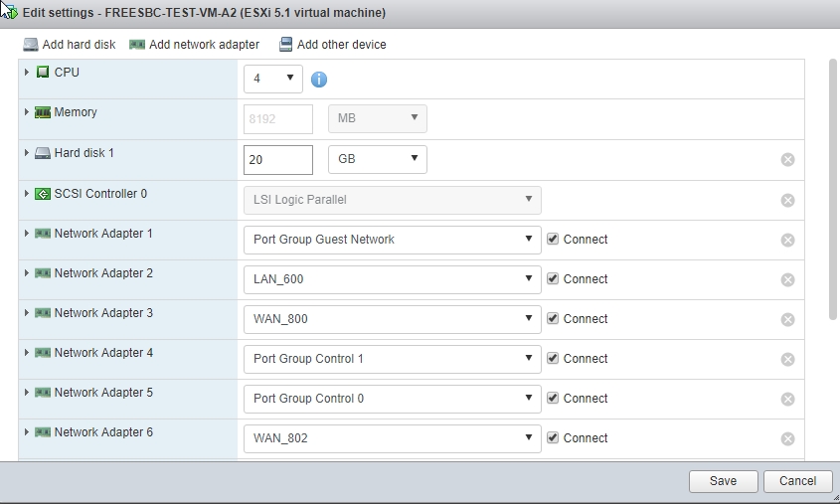Uncheck Connect for Network Adapter 1

pos(553,240)
